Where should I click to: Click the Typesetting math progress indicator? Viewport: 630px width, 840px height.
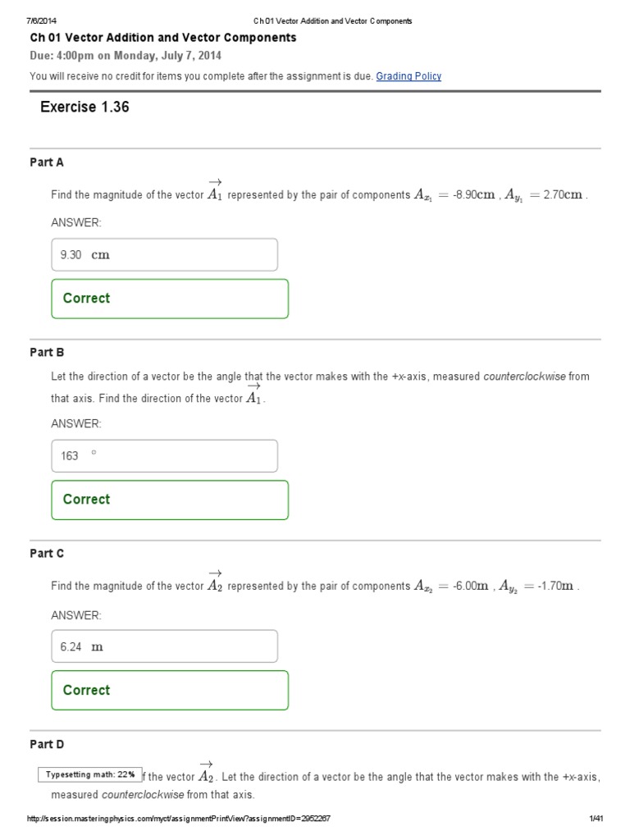pyautogui.click(x=90, y=774)
